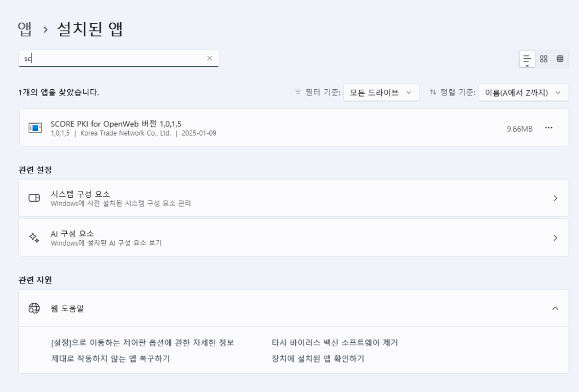The image size is (579, 392).
Task: Switch to table view layout icon
Action: tap(560, 59)
